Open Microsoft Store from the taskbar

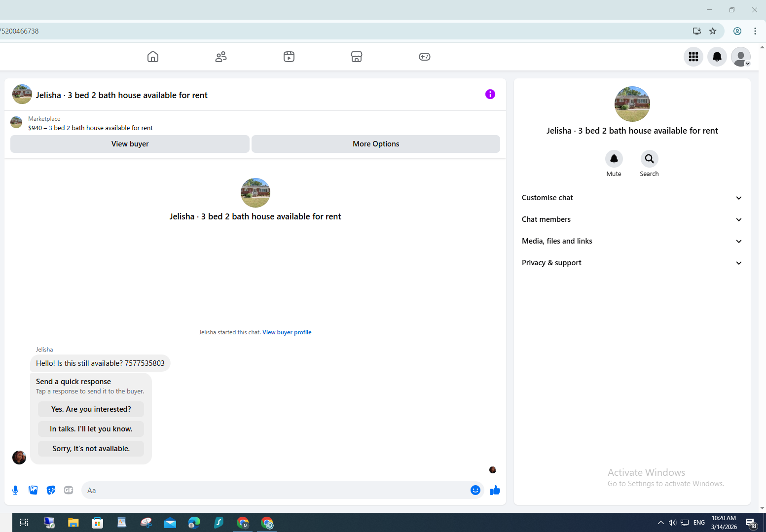pyautogui.click(x=98, y=523)
